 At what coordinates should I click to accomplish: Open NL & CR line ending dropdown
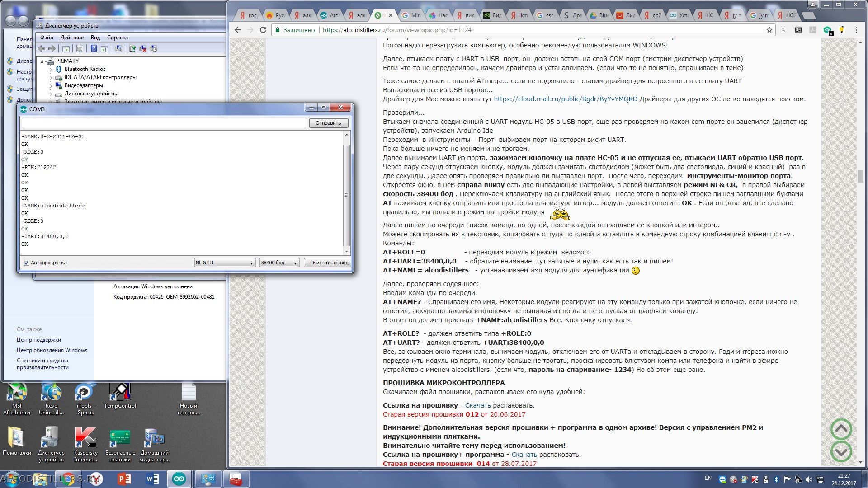tap(225, 263)
